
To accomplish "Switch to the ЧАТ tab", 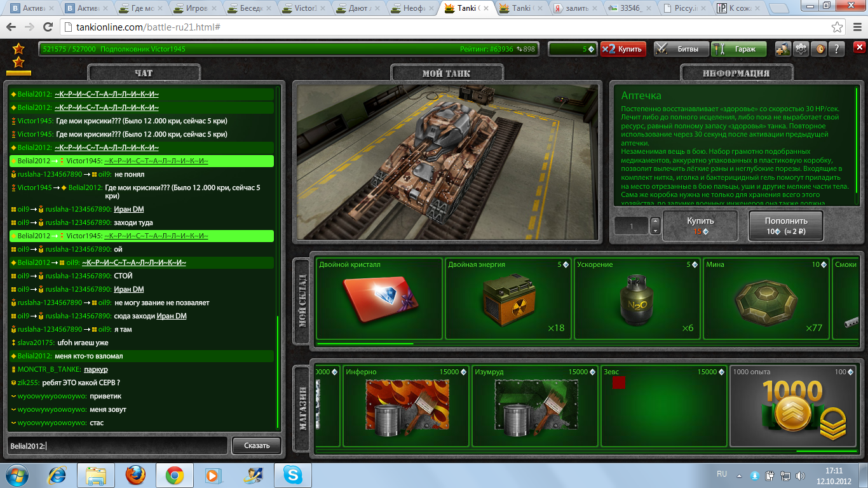I will pyautogui.click(x=144, y=73).
